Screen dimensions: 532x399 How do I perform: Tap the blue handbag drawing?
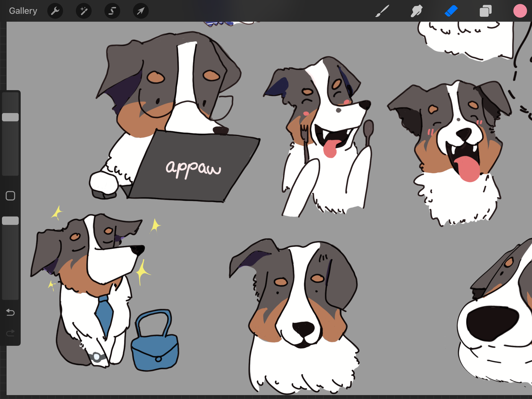pyautogui.click(x=155, y=341)
